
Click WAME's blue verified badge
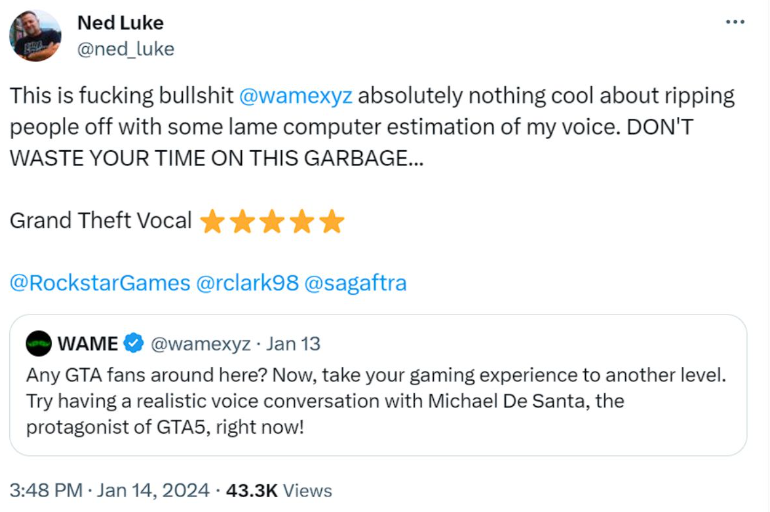pos(134,344)
